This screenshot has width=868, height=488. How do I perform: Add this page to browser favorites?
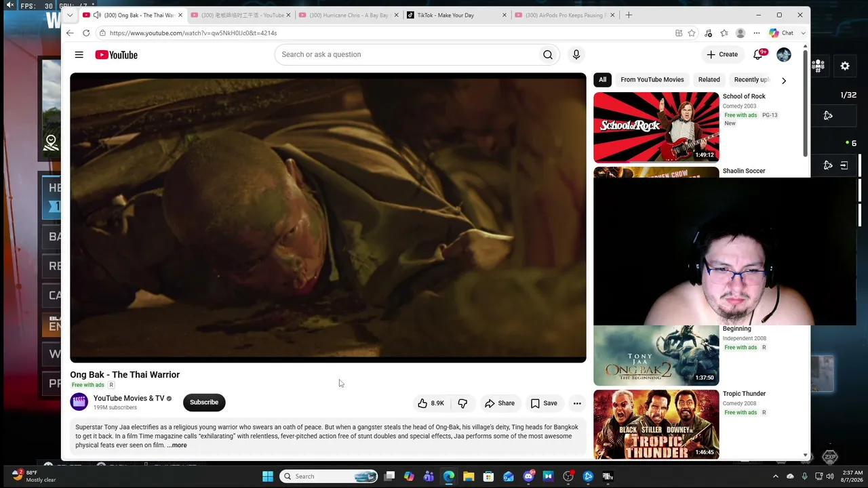[x=692, y=33]
